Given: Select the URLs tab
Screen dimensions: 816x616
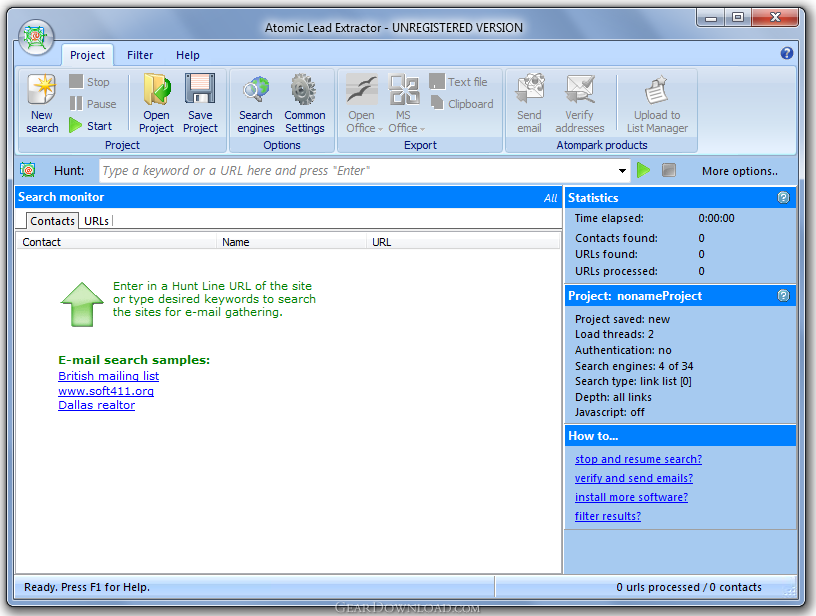Looking at the screenshot, I should (96, 221).
